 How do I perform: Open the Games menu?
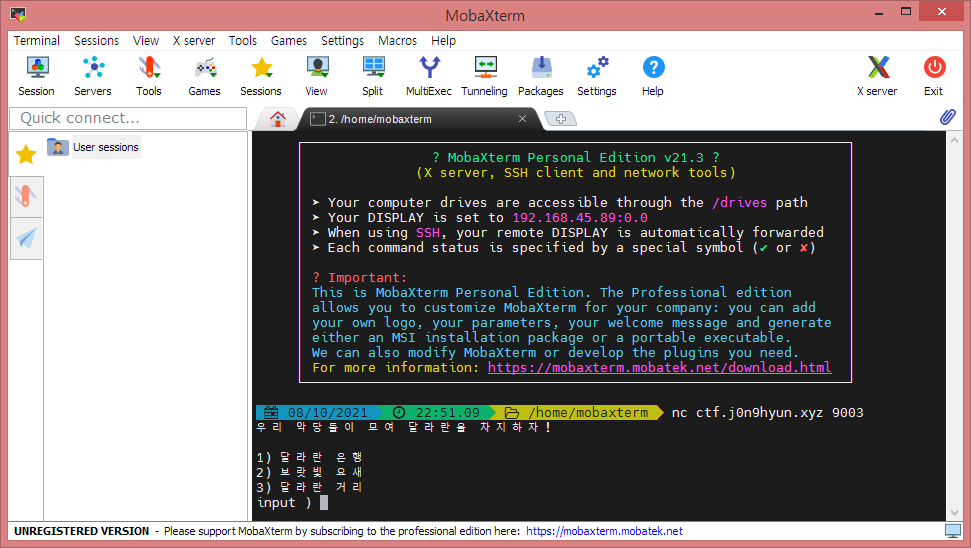289,40
